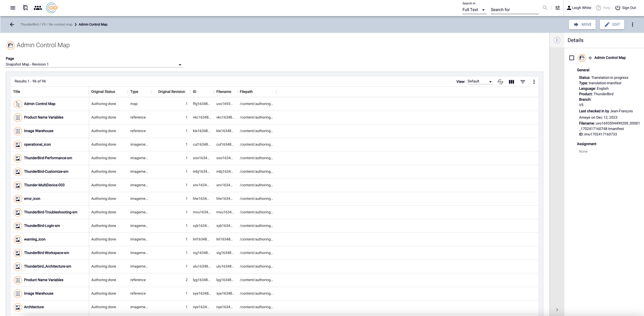
Task: Select the filename cell uvo1693...
Action: [224, 104]
